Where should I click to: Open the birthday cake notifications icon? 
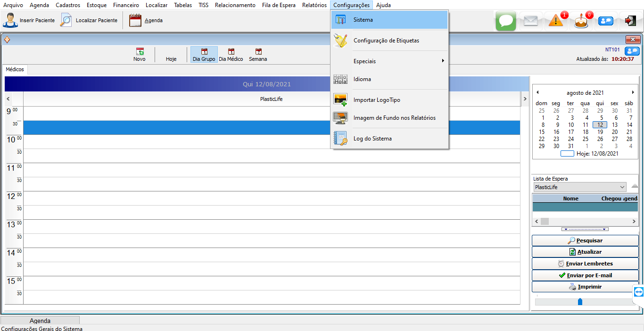[x=581, y=22]
